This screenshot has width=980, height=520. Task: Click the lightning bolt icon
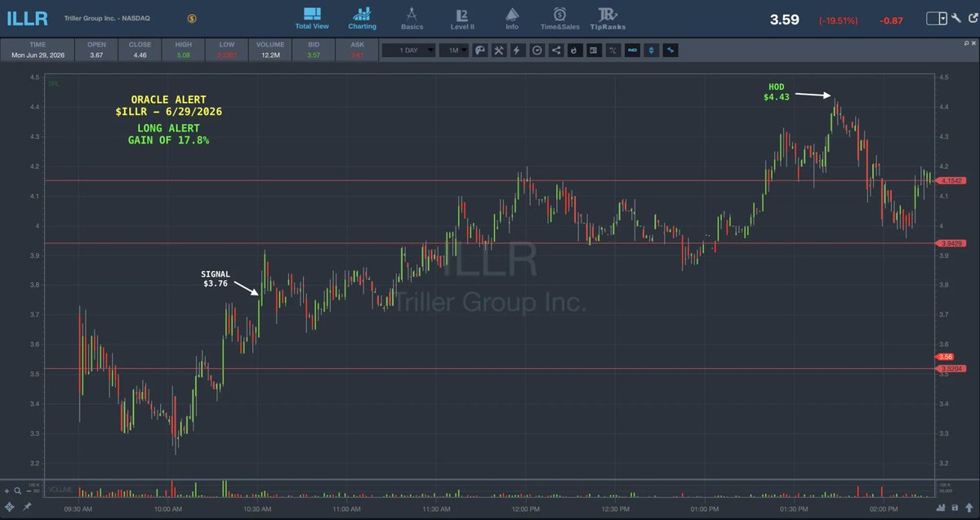click(517, 51)
